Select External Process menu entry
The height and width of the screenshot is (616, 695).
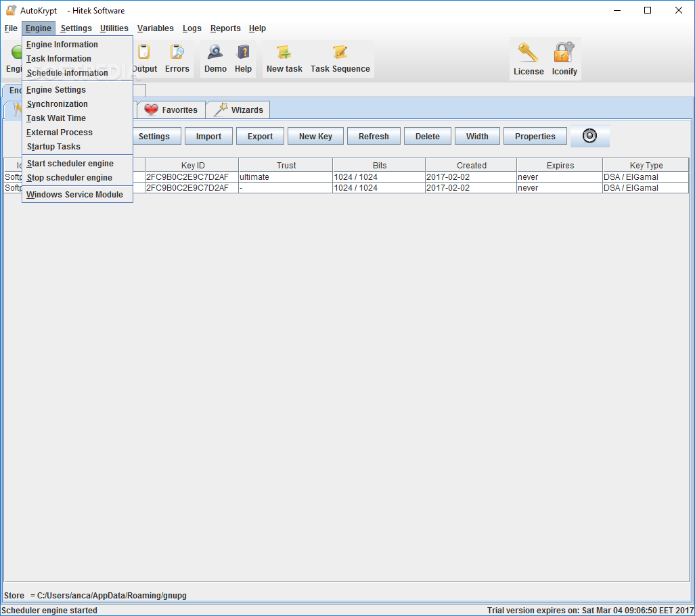coord(77,132)
